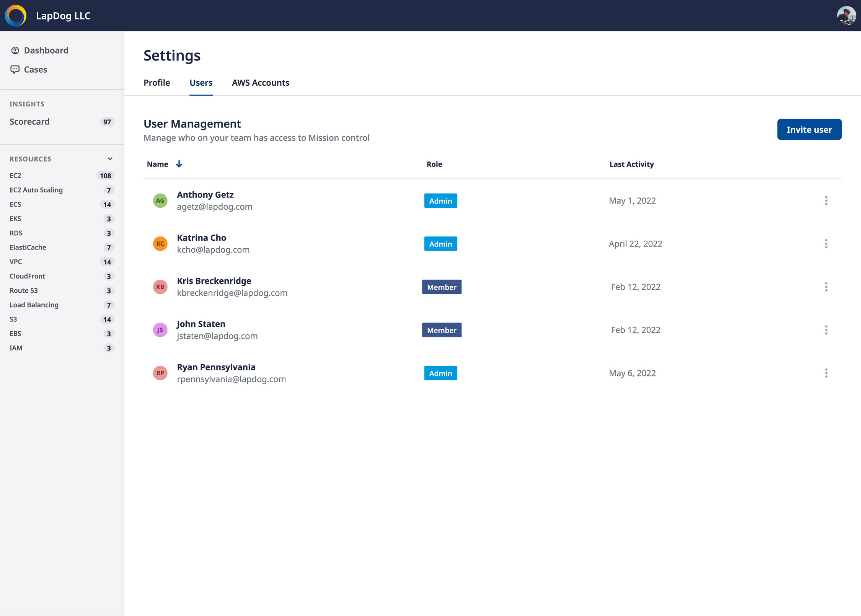Open EC2 Auto Scaling resources
Image resolution: width=861 pixels, height=616 pixels.
point(36,190)
